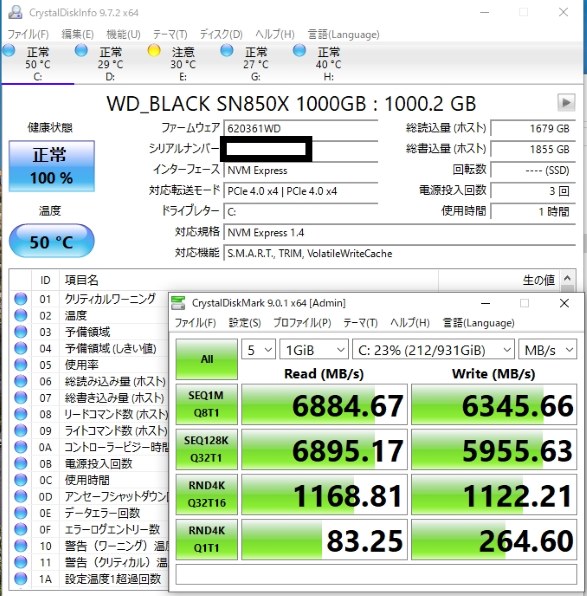Select drive C: status icon in disk bar
587x596 pixels.
tap(8, 51)
